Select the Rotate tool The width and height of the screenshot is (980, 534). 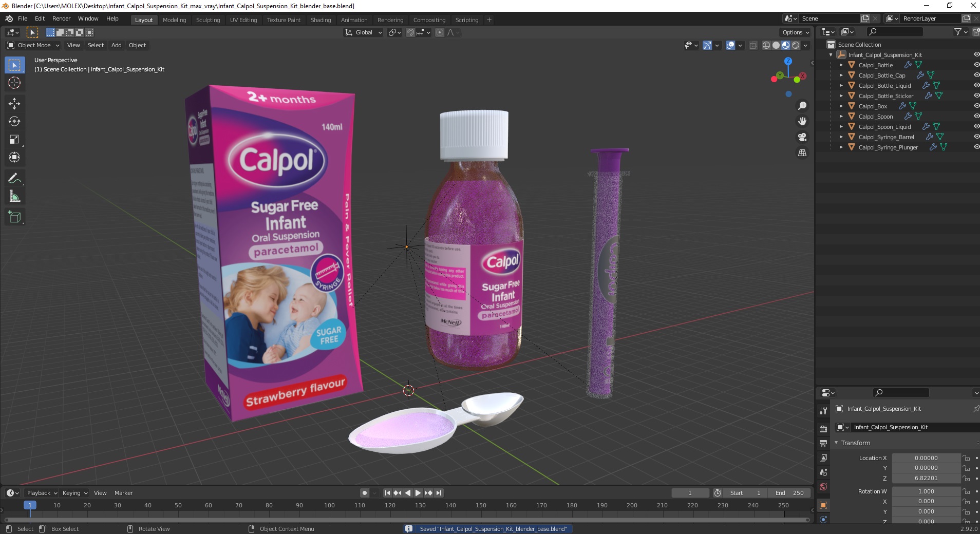pyautogui.click(x=14, y=121)
